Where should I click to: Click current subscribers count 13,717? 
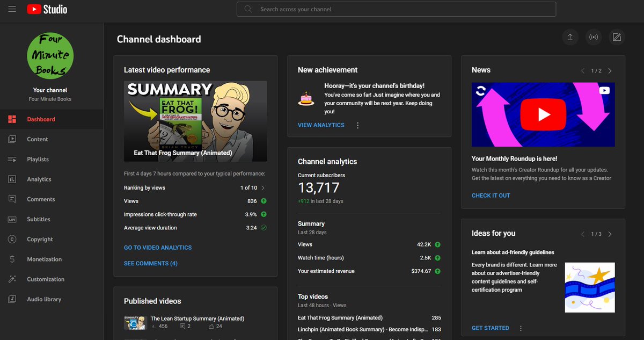[319, 187]
